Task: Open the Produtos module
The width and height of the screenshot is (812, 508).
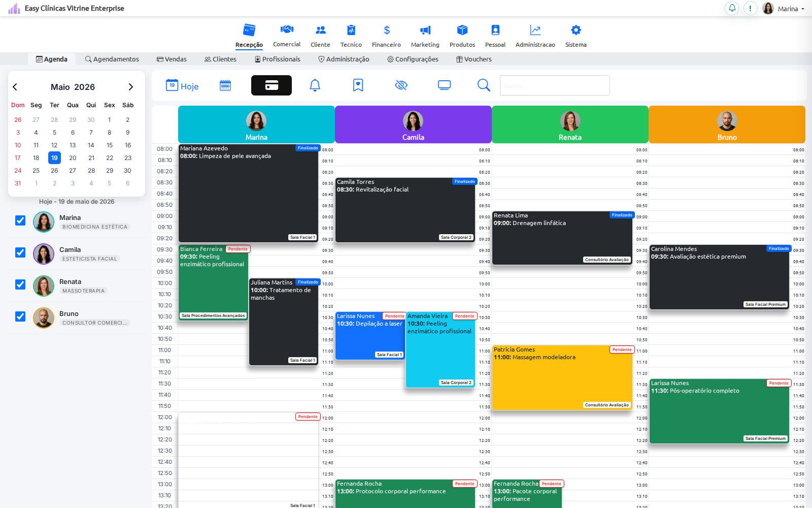Action: [462, 36]
